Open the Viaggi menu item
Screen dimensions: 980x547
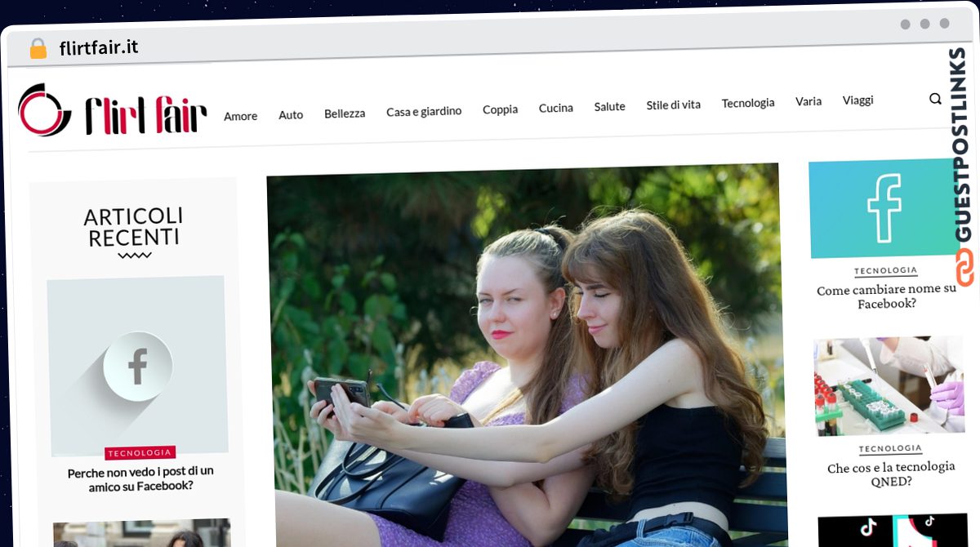(857, 100)
